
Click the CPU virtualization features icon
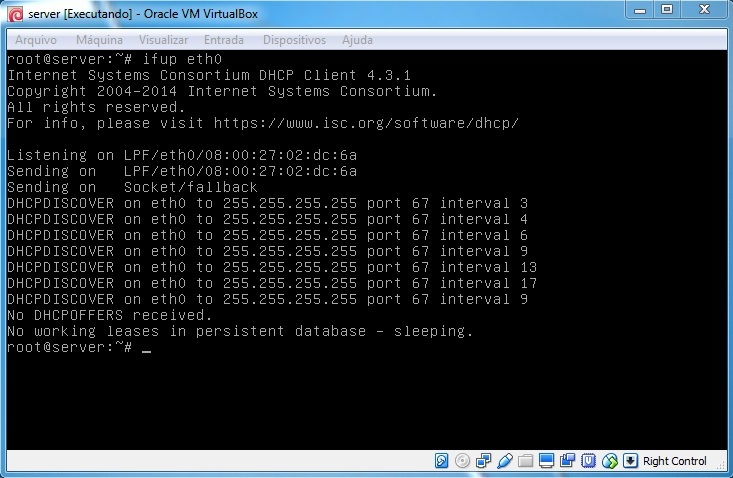[588, 461]
